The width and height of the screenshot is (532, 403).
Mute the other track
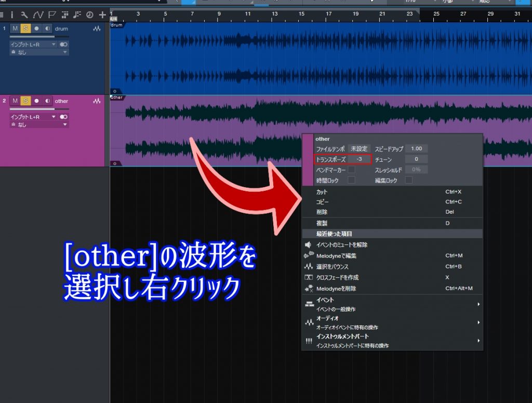click(15, 101)
